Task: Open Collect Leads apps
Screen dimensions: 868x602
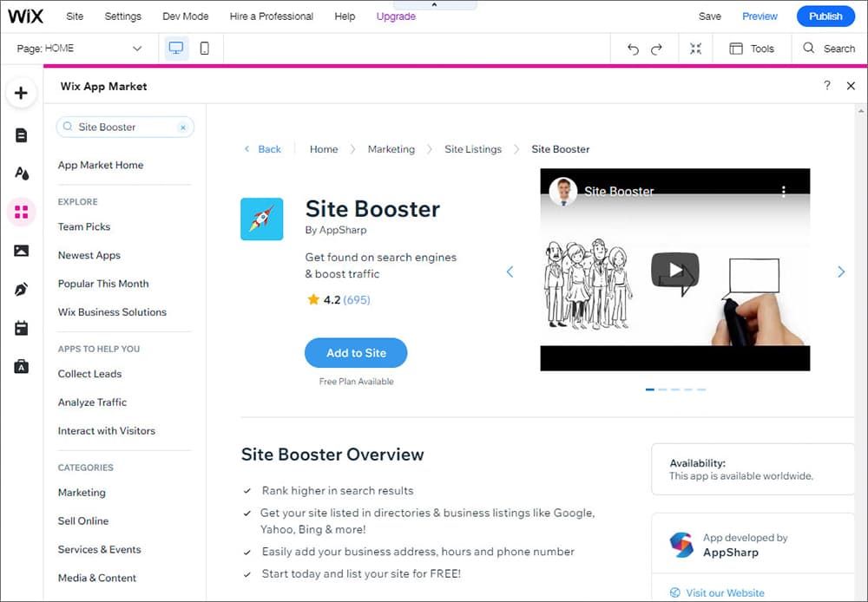Action: [89, 374]
